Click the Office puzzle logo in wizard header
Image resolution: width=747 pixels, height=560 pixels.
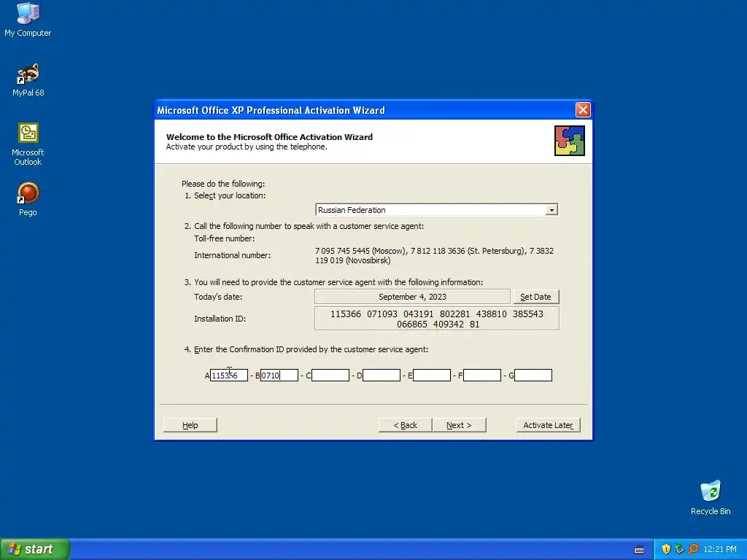(x=569, y=141)
